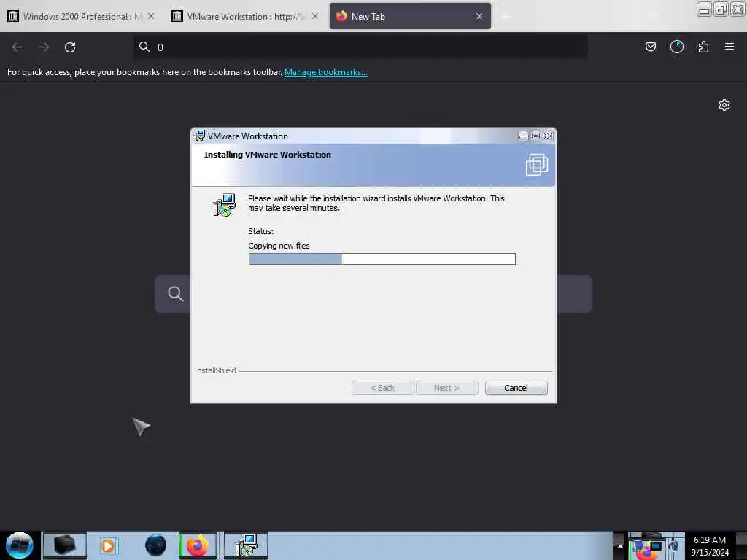Switch to Firefox in the taskbar

pos(197,545)
